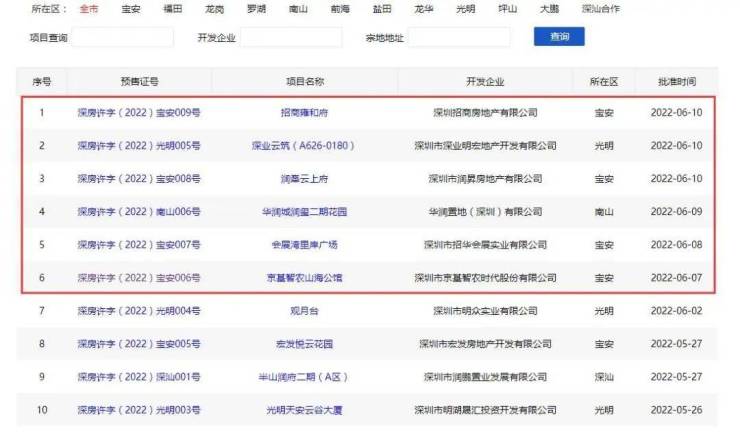Screen dimensions: 740x443
Task: Choose the 大鹏 district filter
Action: [x=550, y=9]
